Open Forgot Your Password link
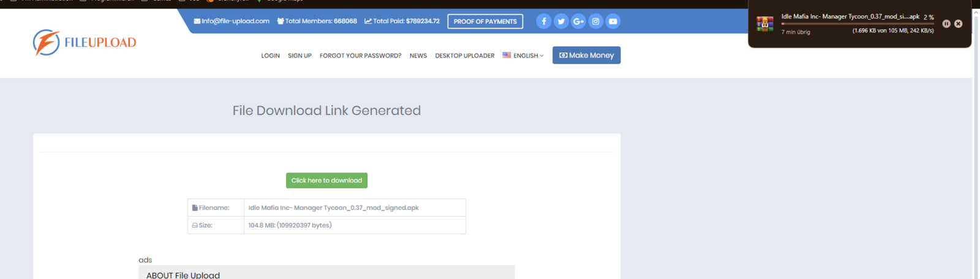This screenshot has height=279, width=980. coord(360,56)
